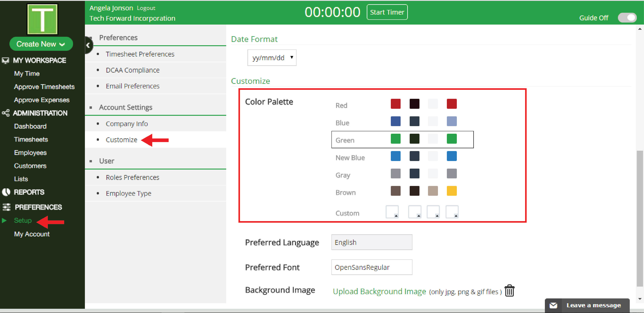The height and width of the screenshot is (313, 644).
Task: Collapse sidebar with the left chevron handle
Action: tap(88, 45)
